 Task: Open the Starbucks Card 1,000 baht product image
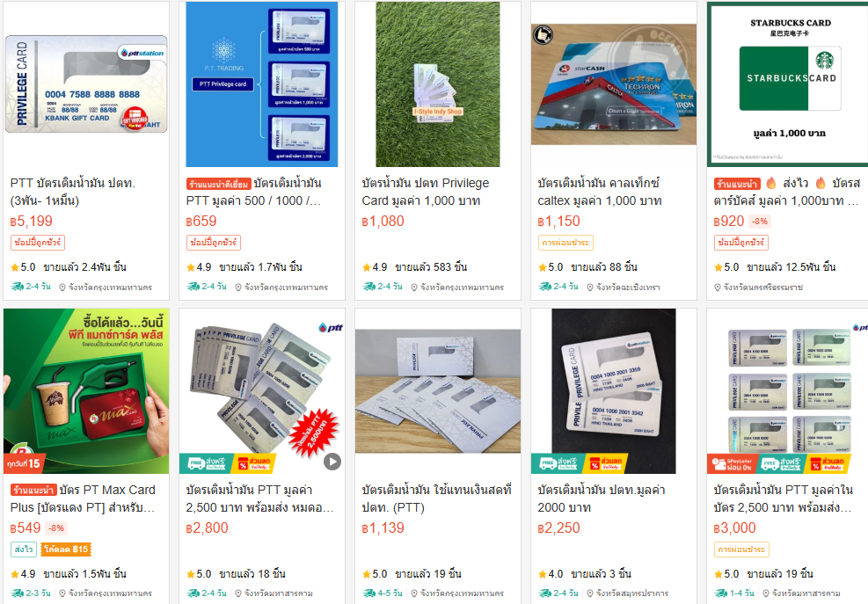tap(787, 84)
